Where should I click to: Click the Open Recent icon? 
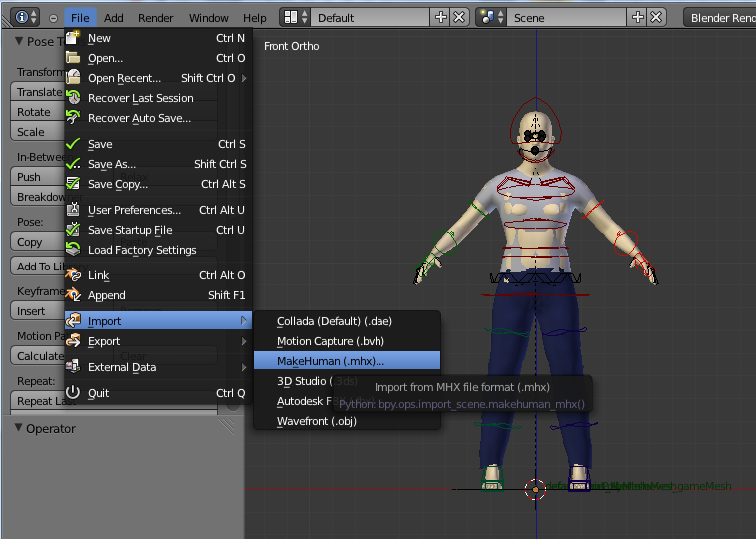(x=73, y=78)
